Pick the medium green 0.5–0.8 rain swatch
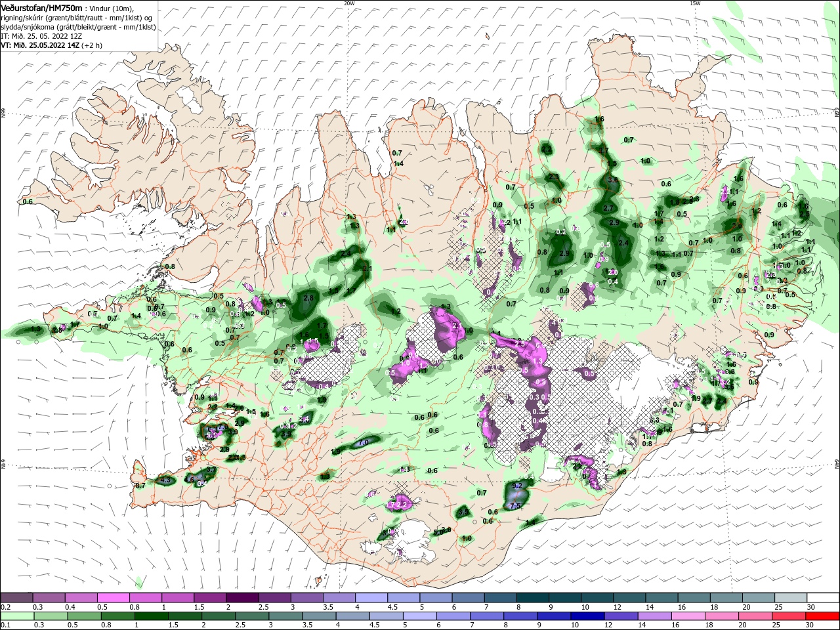 pos(84,616)
